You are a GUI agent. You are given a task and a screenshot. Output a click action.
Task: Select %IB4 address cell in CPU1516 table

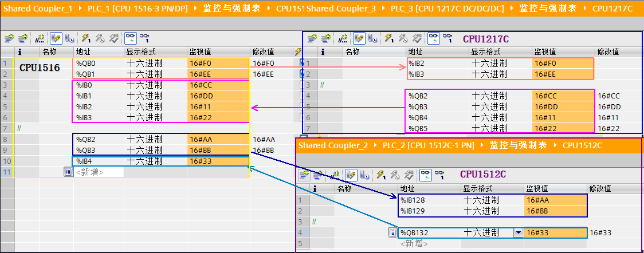(x=99, y=161)
